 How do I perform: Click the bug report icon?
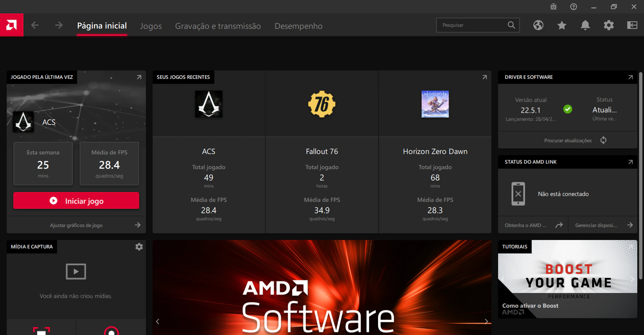(x=553, y=7)
